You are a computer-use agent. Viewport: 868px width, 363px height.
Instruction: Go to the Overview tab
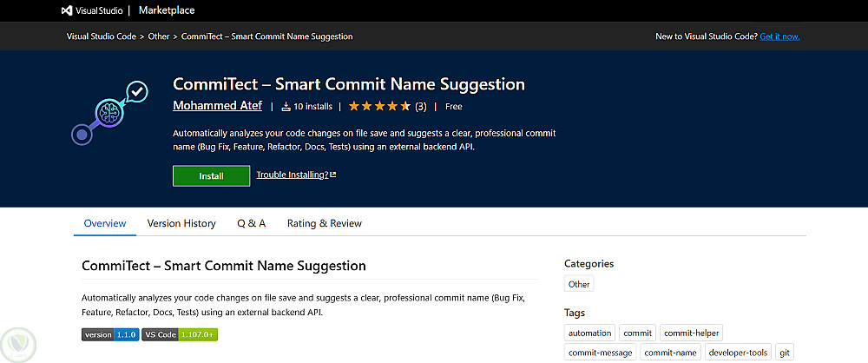point(105,223)
